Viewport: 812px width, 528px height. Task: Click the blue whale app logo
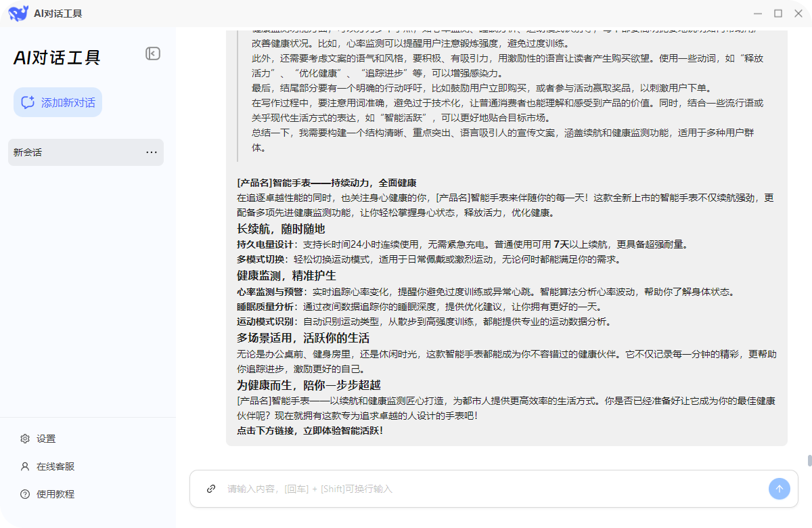point(18,13)
